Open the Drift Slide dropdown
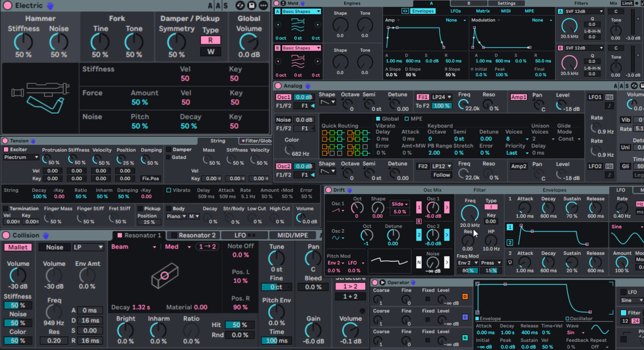This screenshot has width=644, height=350. [x=400, y=204]
